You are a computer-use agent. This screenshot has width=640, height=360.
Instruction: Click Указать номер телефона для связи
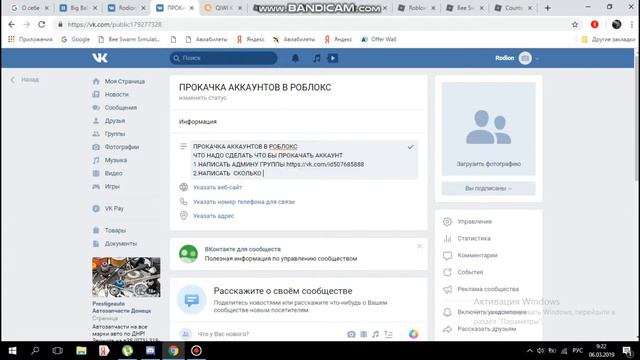[244, 202]
